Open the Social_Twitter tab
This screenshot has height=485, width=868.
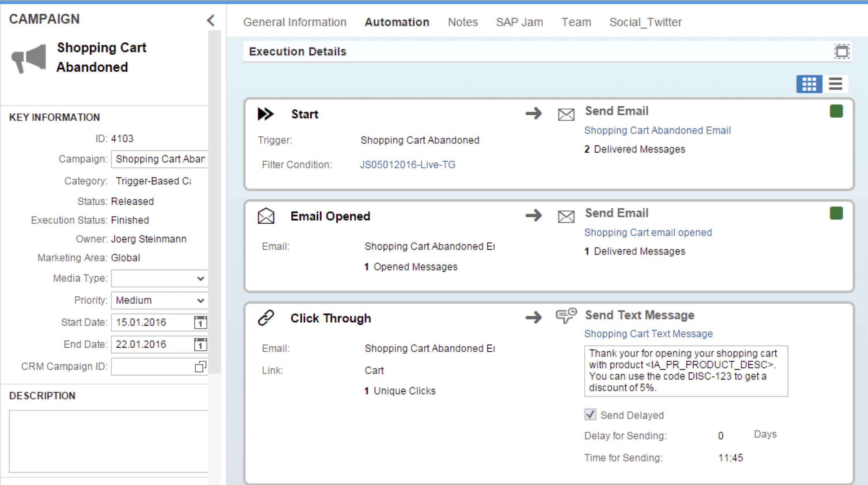click(645, 22)
